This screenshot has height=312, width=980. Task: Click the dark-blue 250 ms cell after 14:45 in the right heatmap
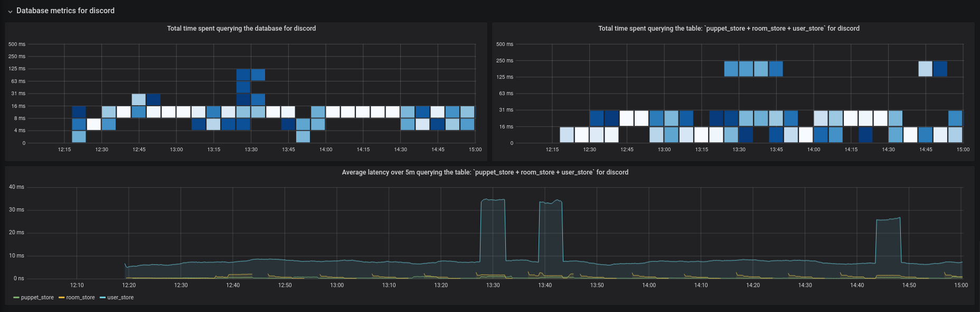pyautogui.click(x=940, y=69)
